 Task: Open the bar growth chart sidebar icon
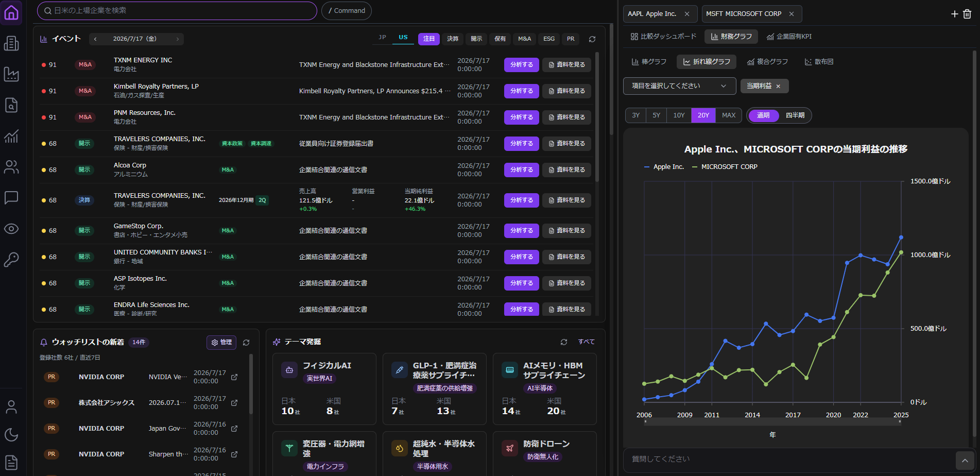click(x=11, y=136)
